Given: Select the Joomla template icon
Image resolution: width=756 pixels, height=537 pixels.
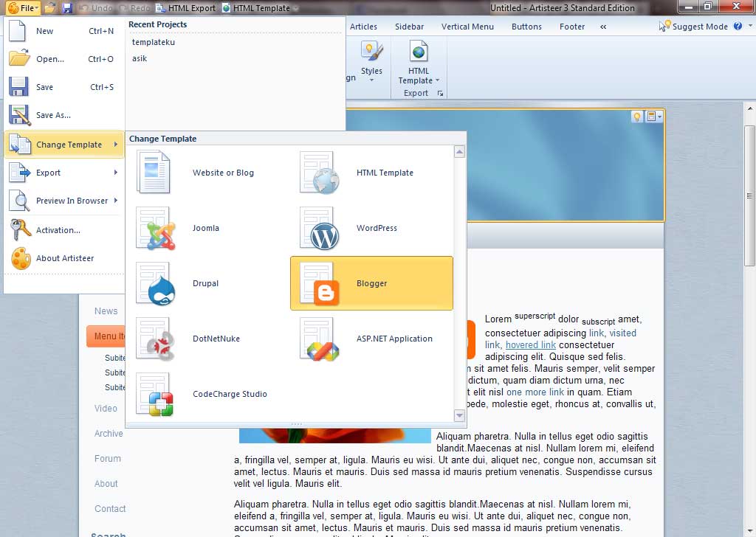Looking at the screenshot, I should tap(156, 228).
